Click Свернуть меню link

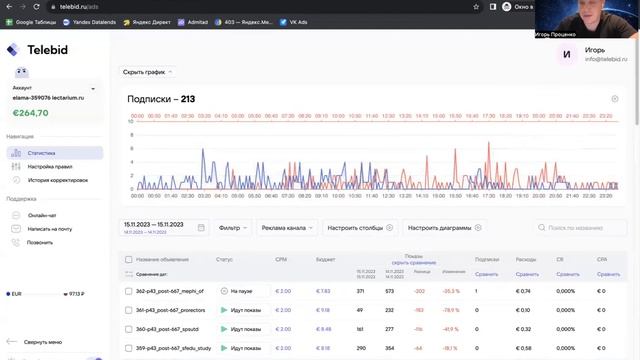pos(43,342)
